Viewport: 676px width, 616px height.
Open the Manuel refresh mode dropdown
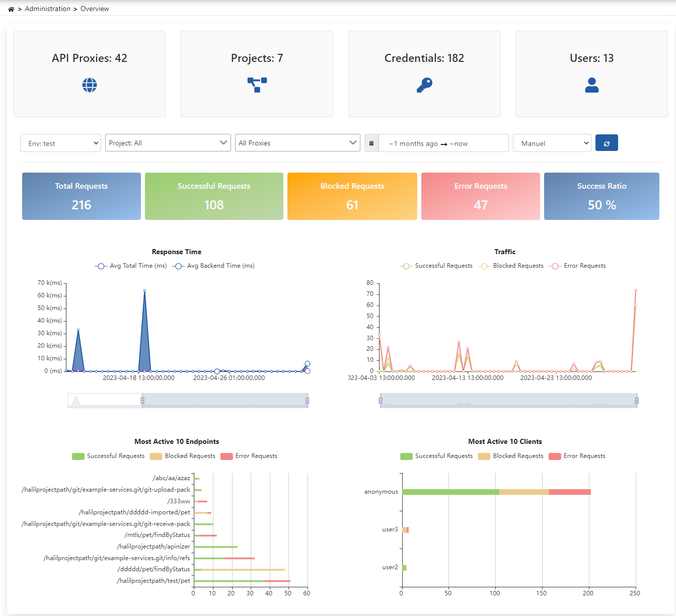(552, 143)
